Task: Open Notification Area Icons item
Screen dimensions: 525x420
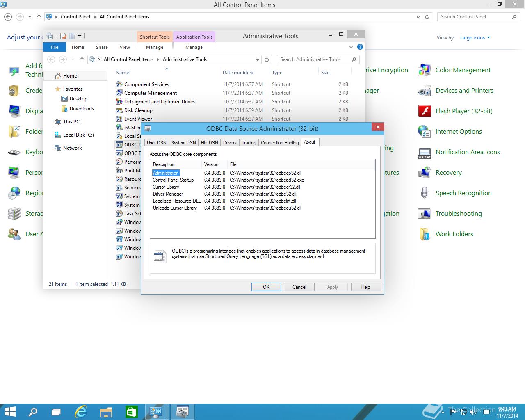Action: point(468,152)
